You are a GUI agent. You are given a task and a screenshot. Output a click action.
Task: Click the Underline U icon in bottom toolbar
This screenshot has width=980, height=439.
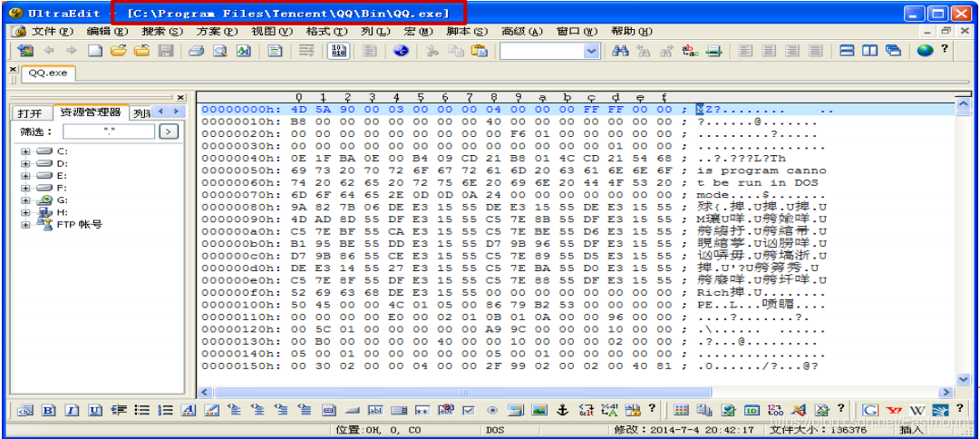pyautogui.click(x=95, y=410)
